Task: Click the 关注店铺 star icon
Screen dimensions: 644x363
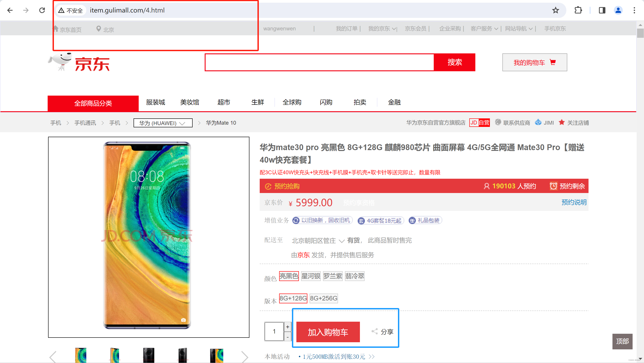Action: point(562,122)
